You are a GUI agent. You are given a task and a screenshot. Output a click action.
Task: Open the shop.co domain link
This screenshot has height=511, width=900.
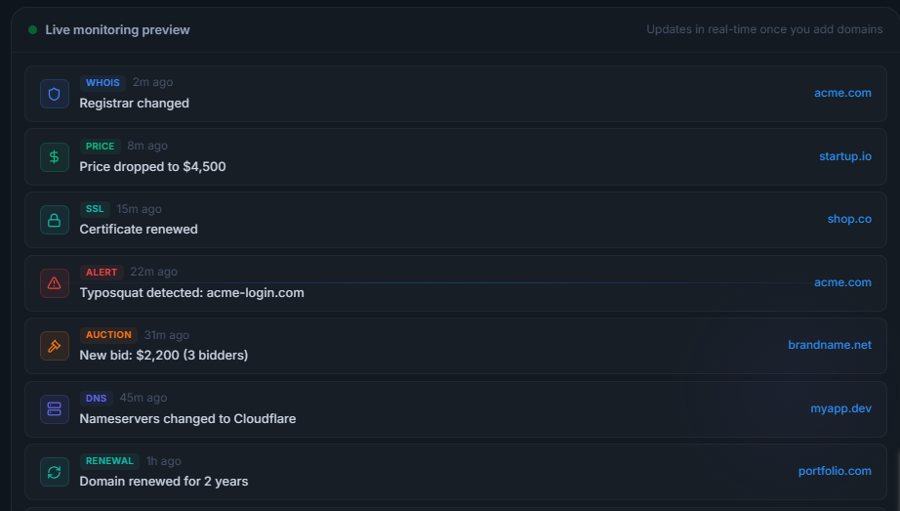(849, 219)
